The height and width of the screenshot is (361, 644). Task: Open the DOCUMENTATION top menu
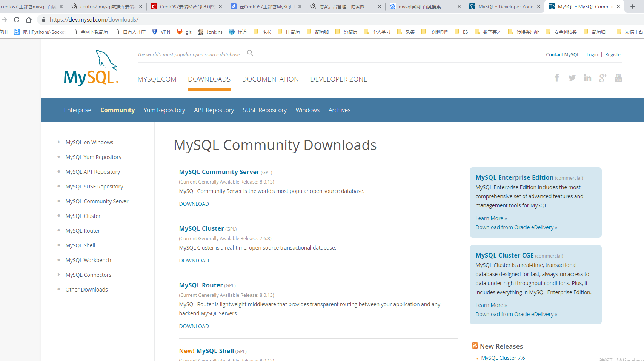(x=270, y=79)
